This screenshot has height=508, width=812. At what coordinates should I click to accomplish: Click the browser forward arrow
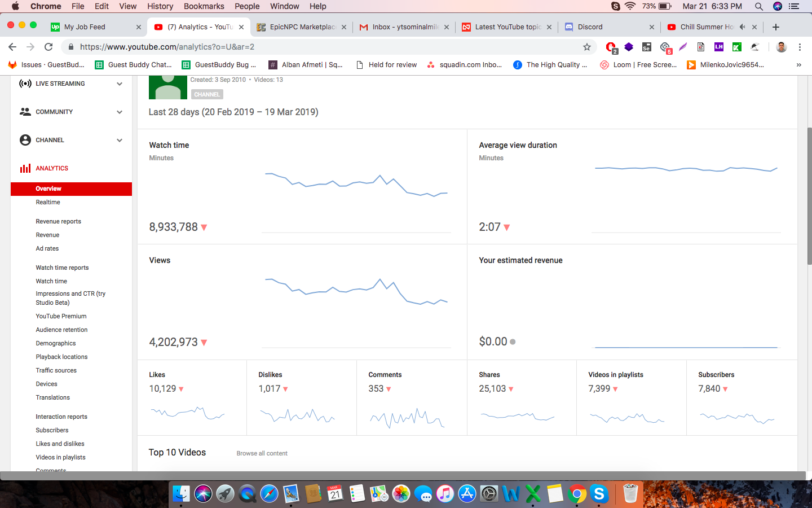pyautogui.click(x=30, y=47)
